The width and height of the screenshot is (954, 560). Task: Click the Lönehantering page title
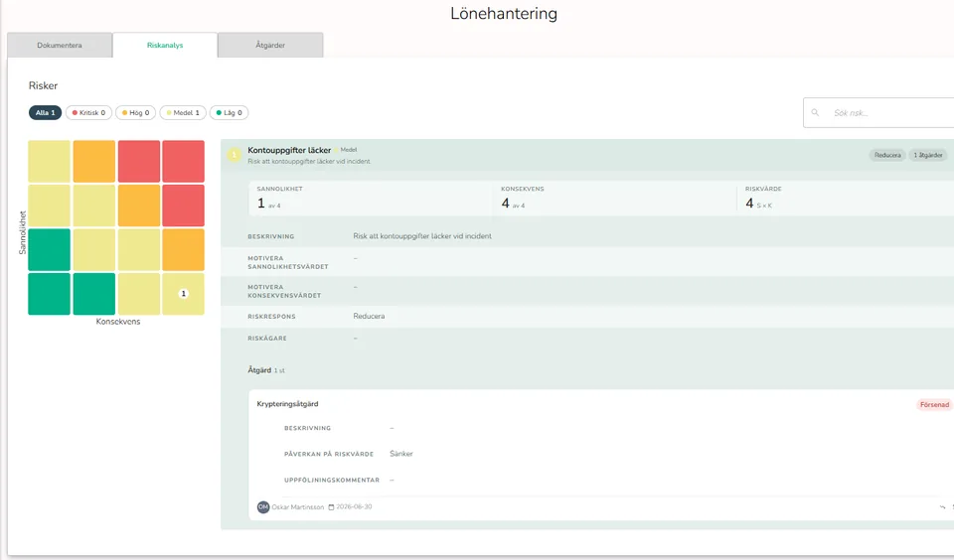(504, 13)
